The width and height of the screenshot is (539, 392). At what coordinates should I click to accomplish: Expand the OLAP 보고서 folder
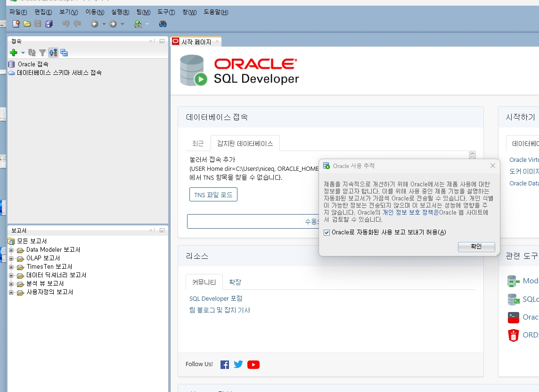[x=11, y=258]
